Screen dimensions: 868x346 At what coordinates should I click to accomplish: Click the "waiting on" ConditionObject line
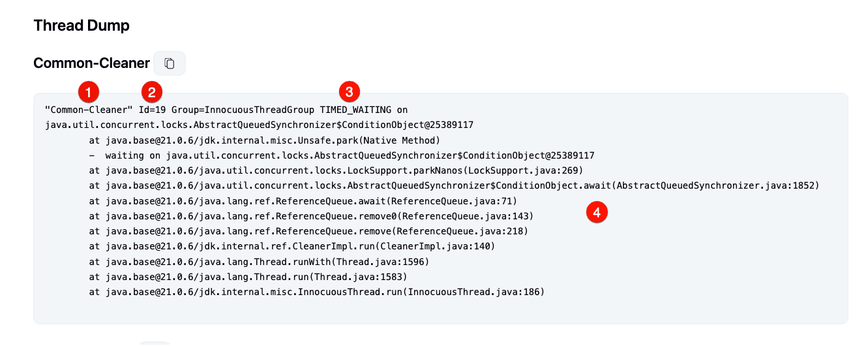coord(349,155)
